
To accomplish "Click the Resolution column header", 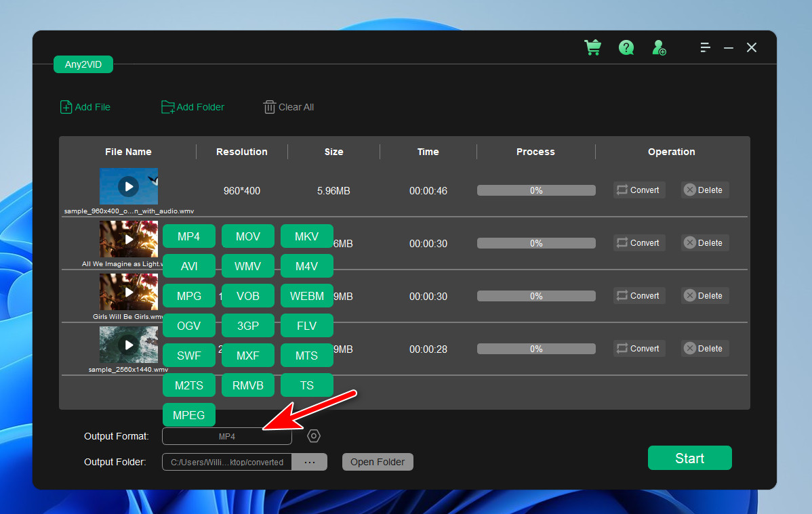I will [x=242, y=152].
